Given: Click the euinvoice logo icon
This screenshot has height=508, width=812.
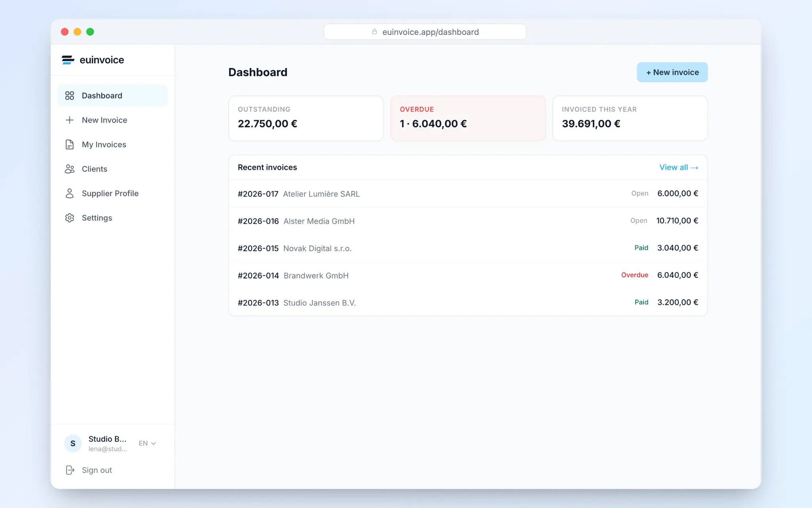Looking at the screenshot, I should (68, 60).
